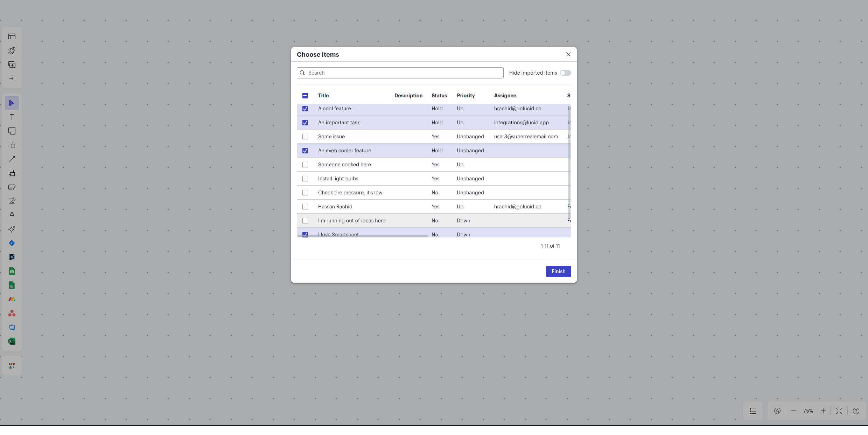Open the shapes tool
This screenshot has width=868, height=435.
[12, 145]
